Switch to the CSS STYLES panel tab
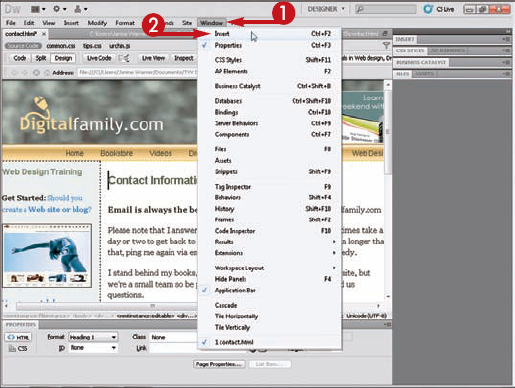515x388 pixels. 410,51
